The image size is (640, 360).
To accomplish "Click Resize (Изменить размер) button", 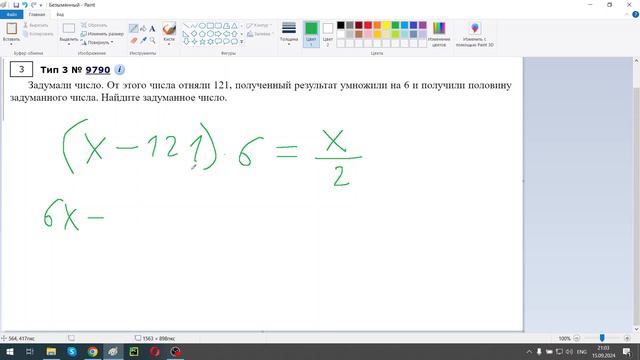I will click(x=102, y=34).
